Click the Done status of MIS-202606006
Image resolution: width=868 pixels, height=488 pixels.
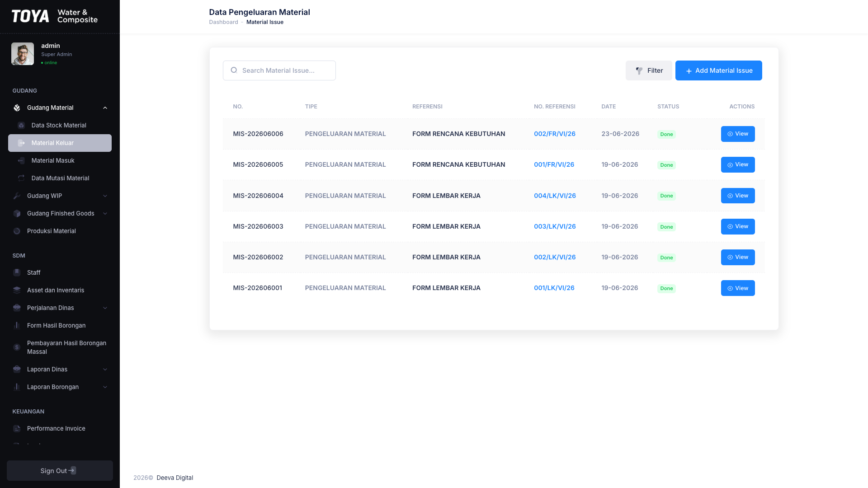(666, 135)
